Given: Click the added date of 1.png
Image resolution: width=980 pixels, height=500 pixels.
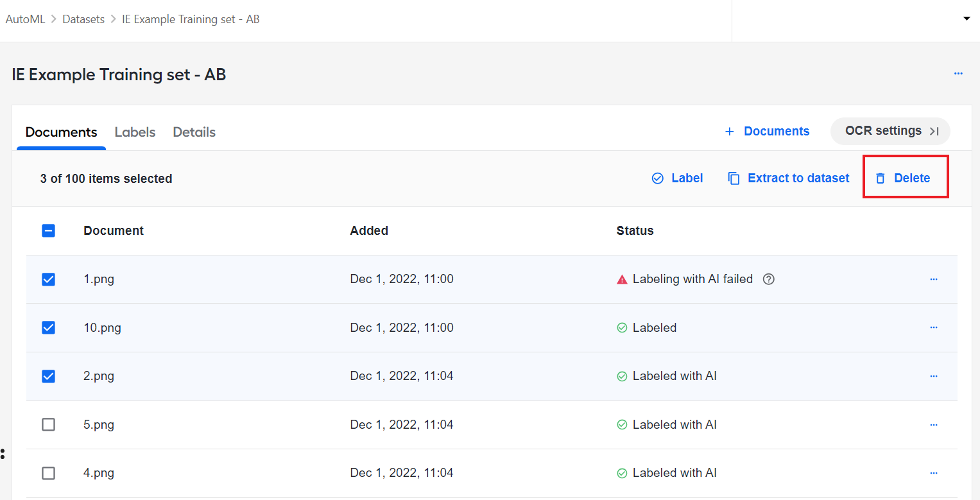Looking at the screenshot, I should tap(402, 279).
